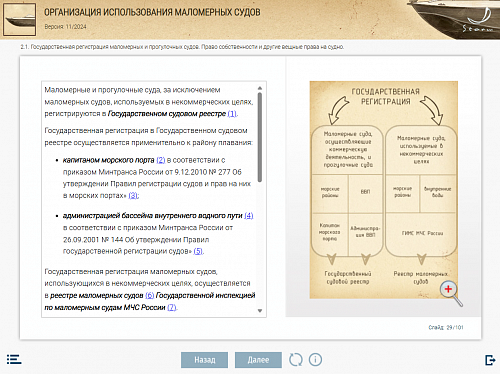The image size is (500, 374).
Task: Click bold phrase 'администрацией бассейна внутреннего водного пути'
Action: coord(153,216)
